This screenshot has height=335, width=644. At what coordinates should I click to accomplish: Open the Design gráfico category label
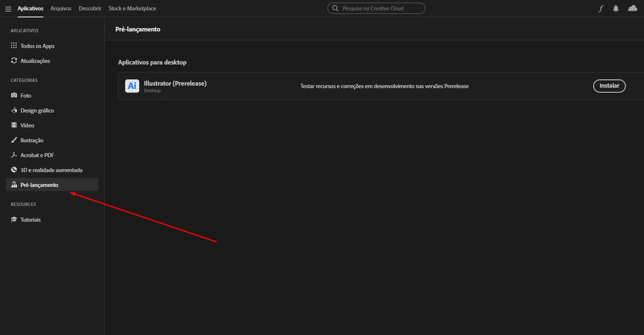(x=37, y=110)
